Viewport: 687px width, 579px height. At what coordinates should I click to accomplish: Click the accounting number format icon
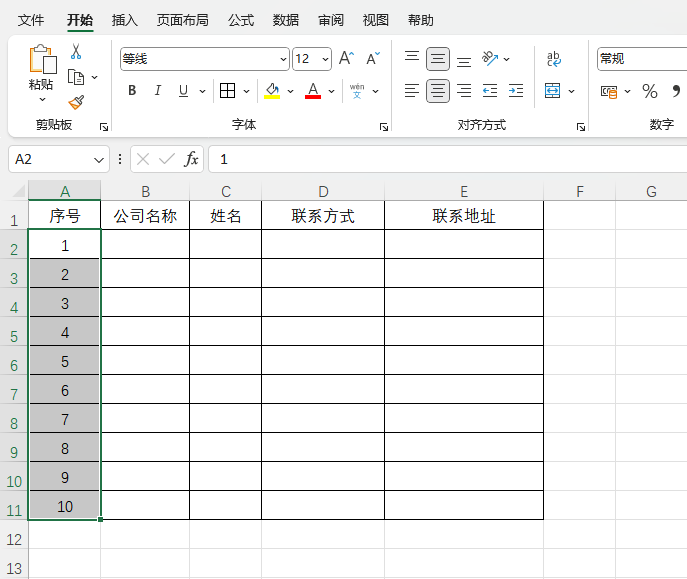609,92
